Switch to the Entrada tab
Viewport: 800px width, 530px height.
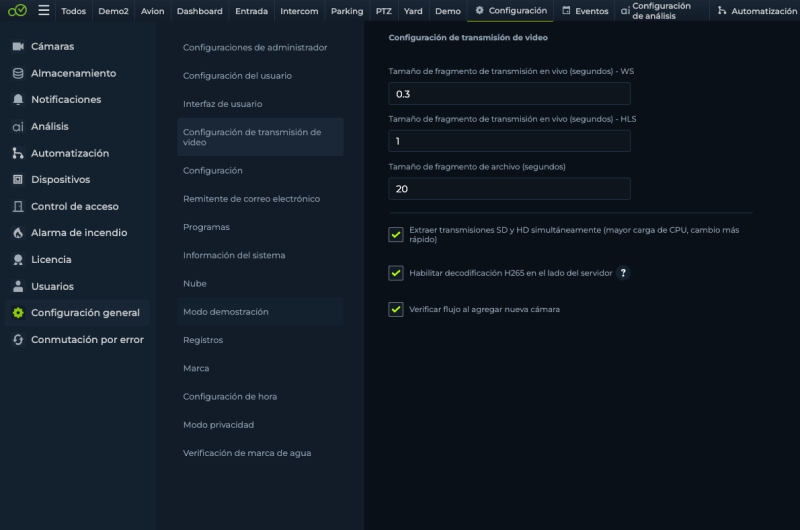tap(252, 11)
